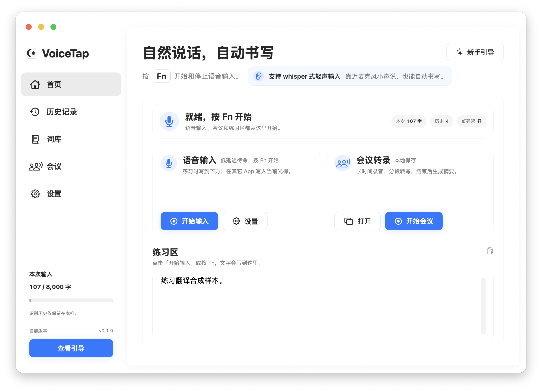
Task: Click the practice area scrollbar
Action: [x=483, y=306]
